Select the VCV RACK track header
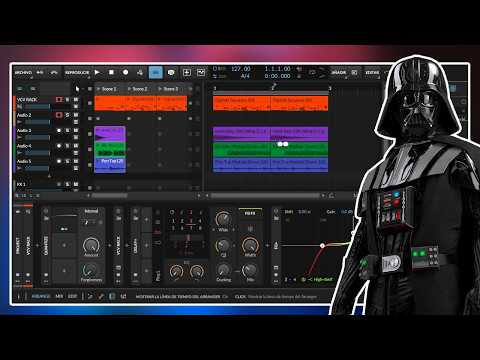Viewport: 480px width, 360px height. (x=27, y=99)
